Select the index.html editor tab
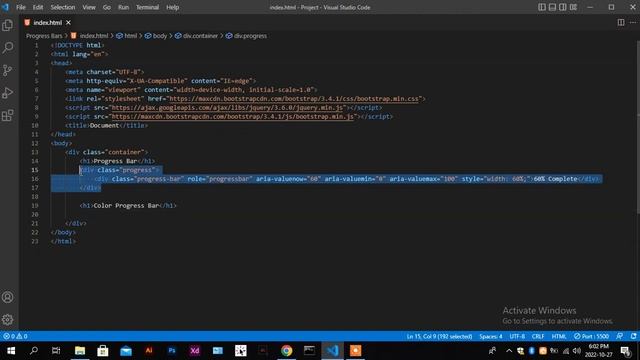The height and width of the screenshot is (360, 640). pyautogui.click(x=47, y=22)
